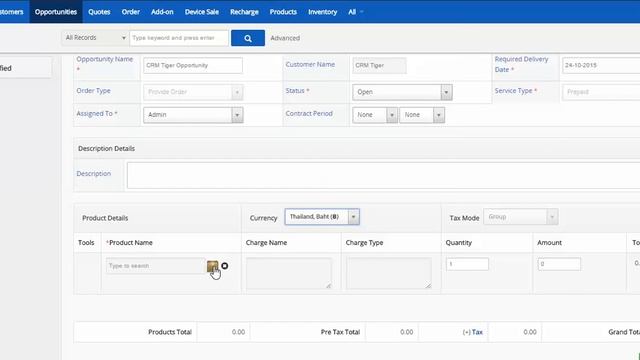Click the Charge Name text area

(x=289, y=273)
